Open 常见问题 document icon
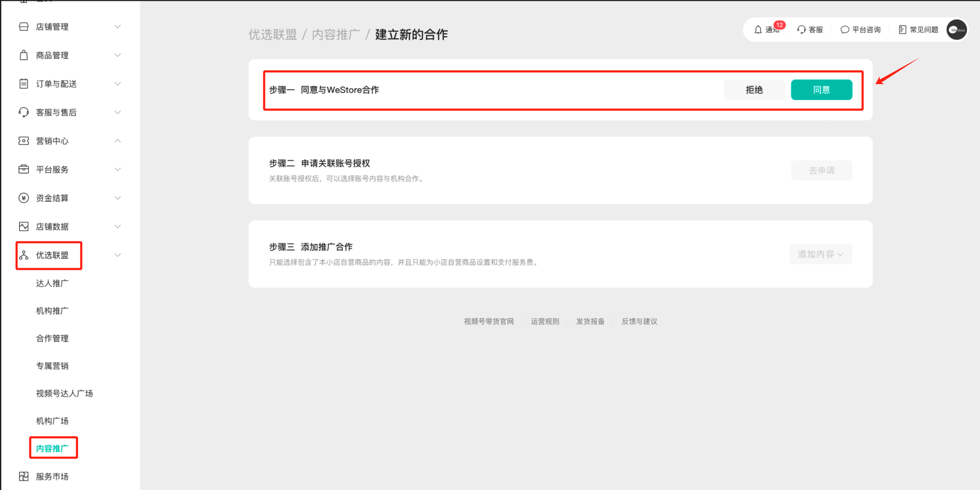This screenshot has height=490, width=980. (x=902, y=30)
